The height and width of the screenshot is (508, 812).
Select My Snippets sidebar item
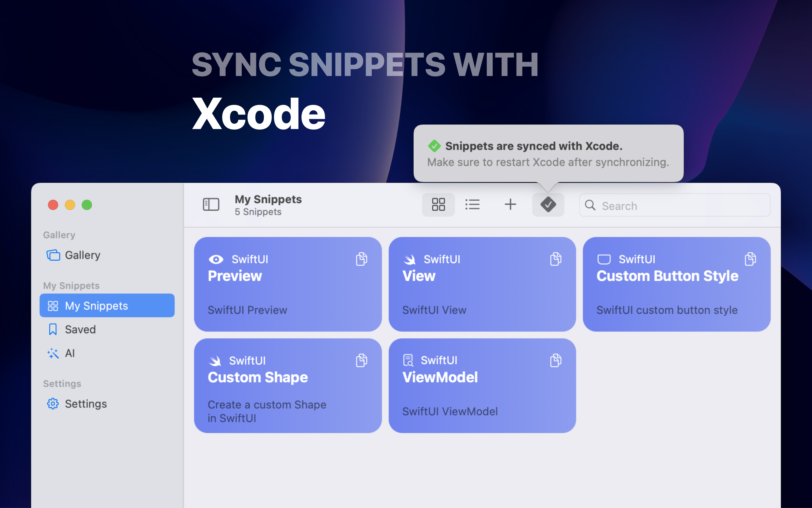[x=107, y=305]
